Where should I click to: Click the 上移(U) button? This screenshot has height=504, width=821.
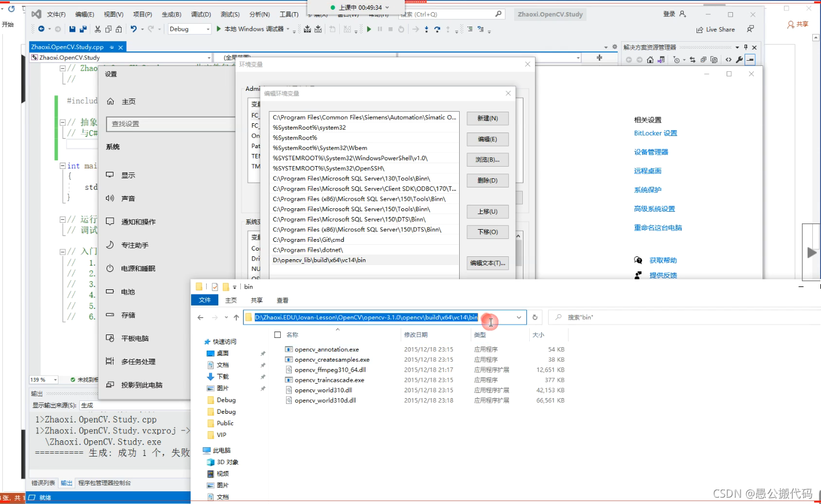click(x=488, y=212)
